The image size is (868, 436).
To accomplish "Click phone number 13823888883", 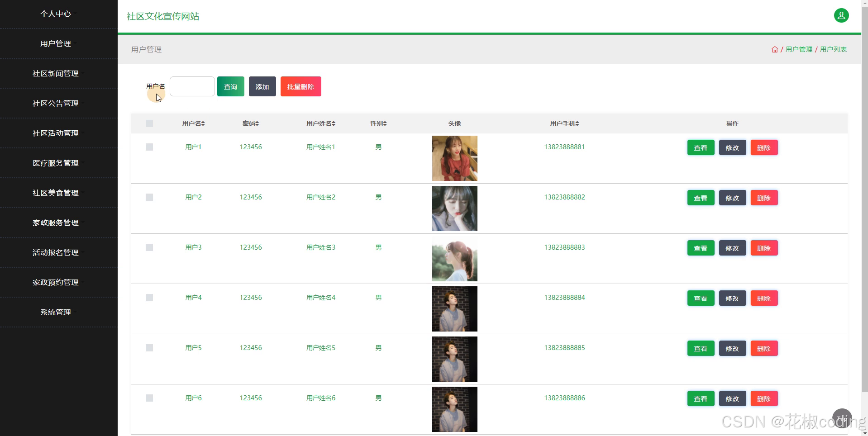I will click(x=564, y=247).
